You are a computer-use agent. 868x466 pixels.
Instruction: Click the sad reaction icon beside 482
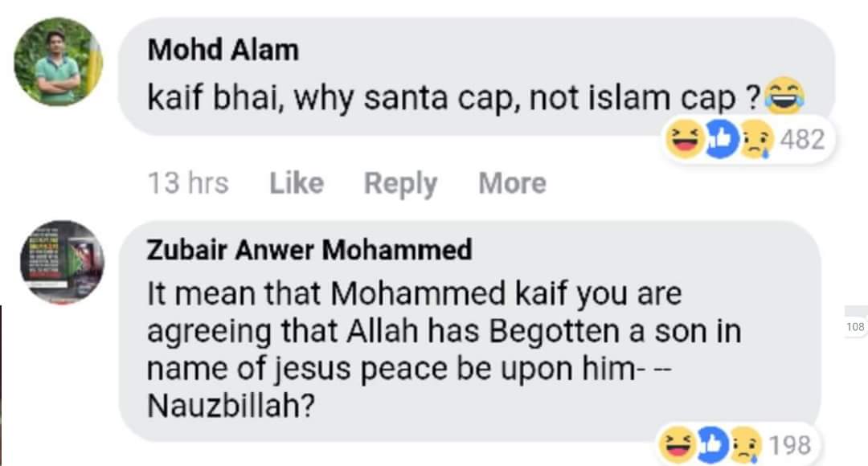point(753,140)
